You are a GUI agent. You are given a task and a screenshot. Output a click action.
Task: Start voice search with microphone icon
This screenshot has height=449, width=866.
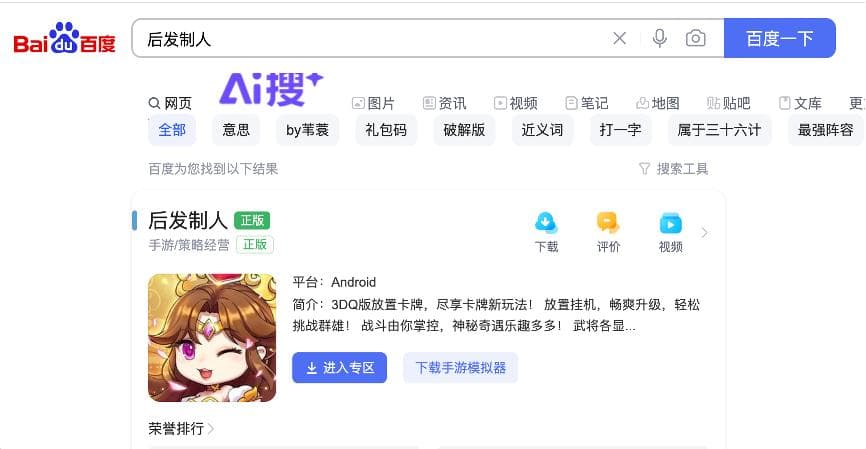(x=659, y=38)
